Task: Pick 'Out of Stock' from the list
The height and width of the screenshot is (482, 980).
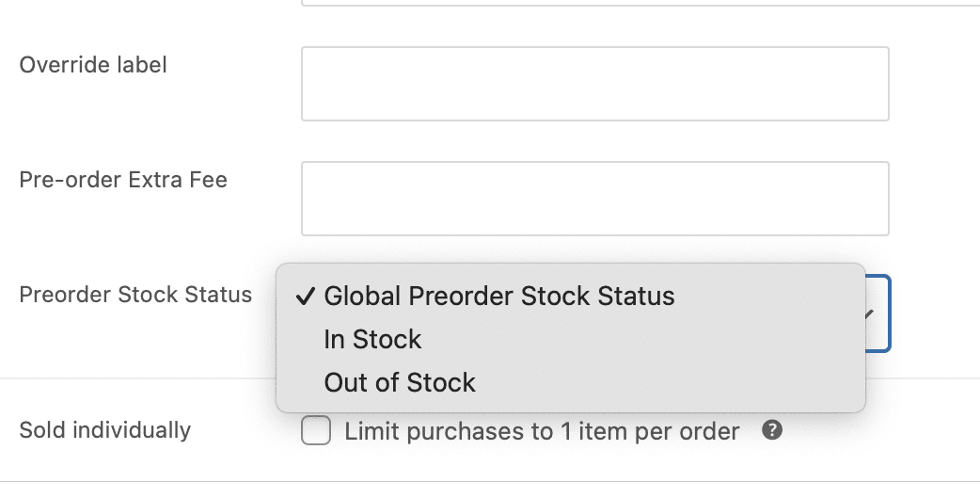Action: tap(400, 383)
